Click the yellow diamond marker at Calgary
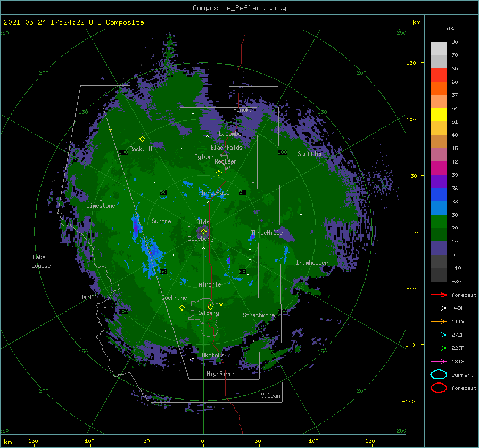The width and height of the screenshot is (479, 448). pyautogui.click(x=210, y=307)
